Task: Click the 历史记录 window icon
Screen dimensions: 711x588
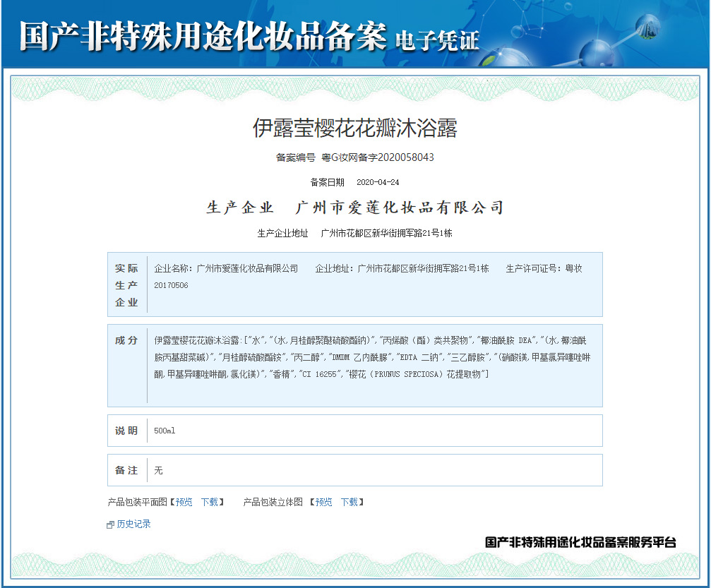Action: point(110,524)
